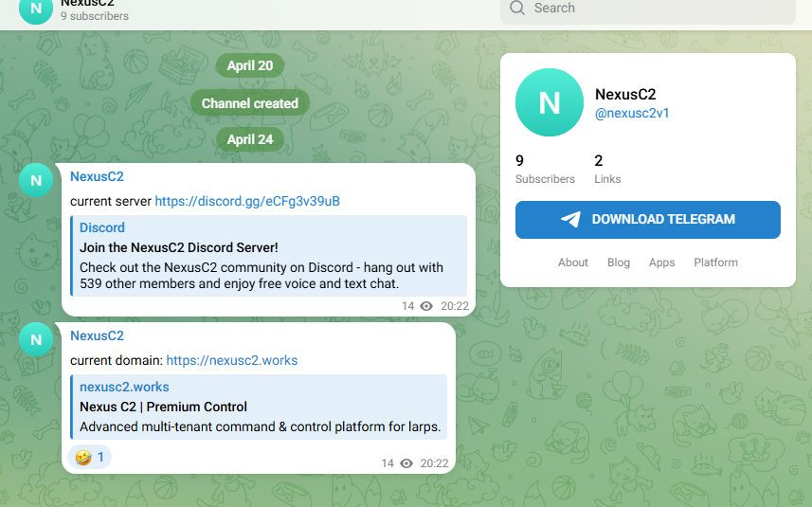812x507 pixels.
Task: Click the 2 Links counter
Action: (x=607, y=170)
